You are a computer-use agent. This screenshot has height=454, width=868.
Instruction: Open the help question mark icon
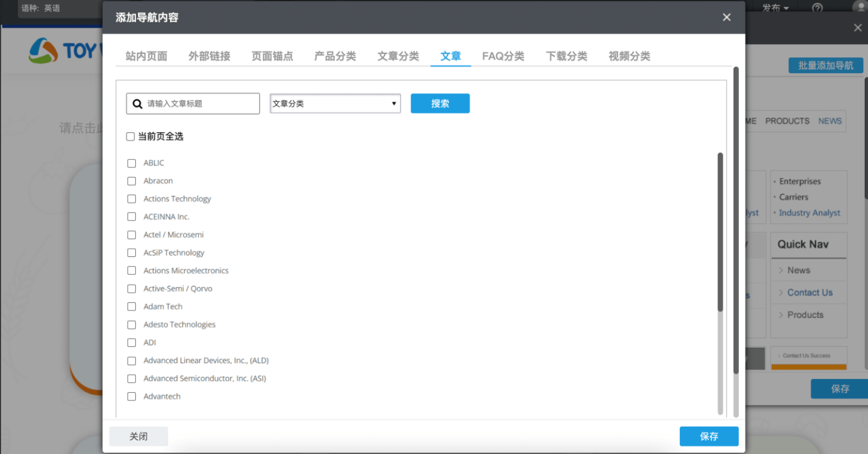tap(817, 8)
